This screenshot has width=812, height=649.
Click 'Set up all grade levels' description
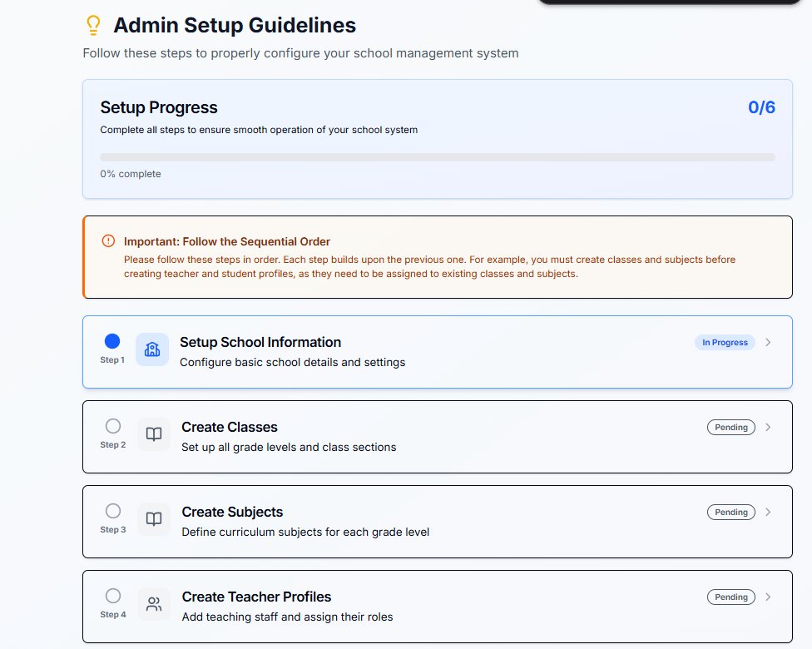(x=289, y=448)
